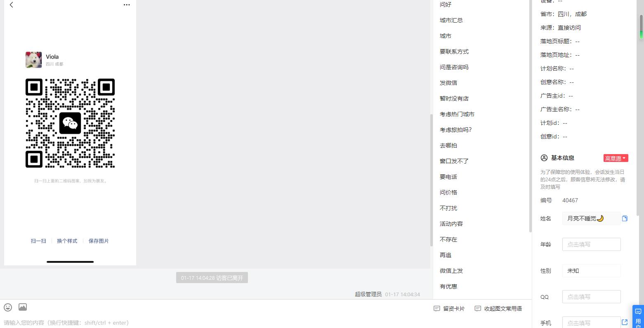Click the 基本信息 person icon
Viewport: 644px width, 328px height.
[544, 158]
